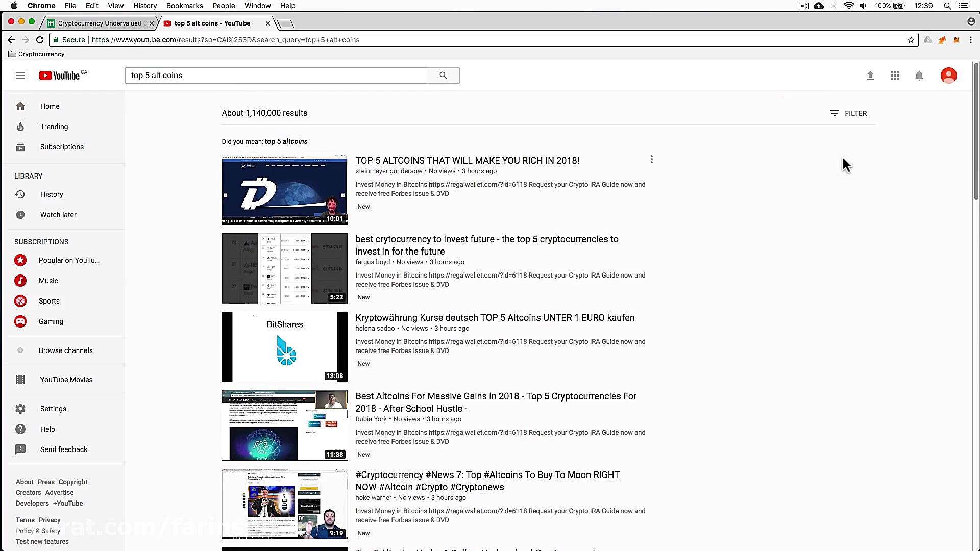980x551 pixels.
Task: Open Wi-Fi status menu
Action: click(849, 6)
